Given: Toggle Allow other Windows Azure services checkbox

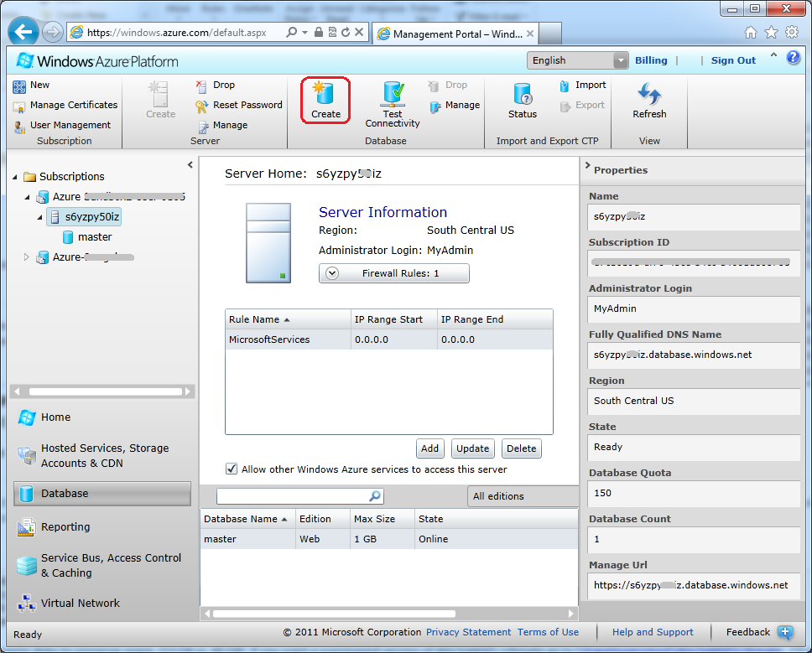Looking at the screenshot, I should (232, 469).
